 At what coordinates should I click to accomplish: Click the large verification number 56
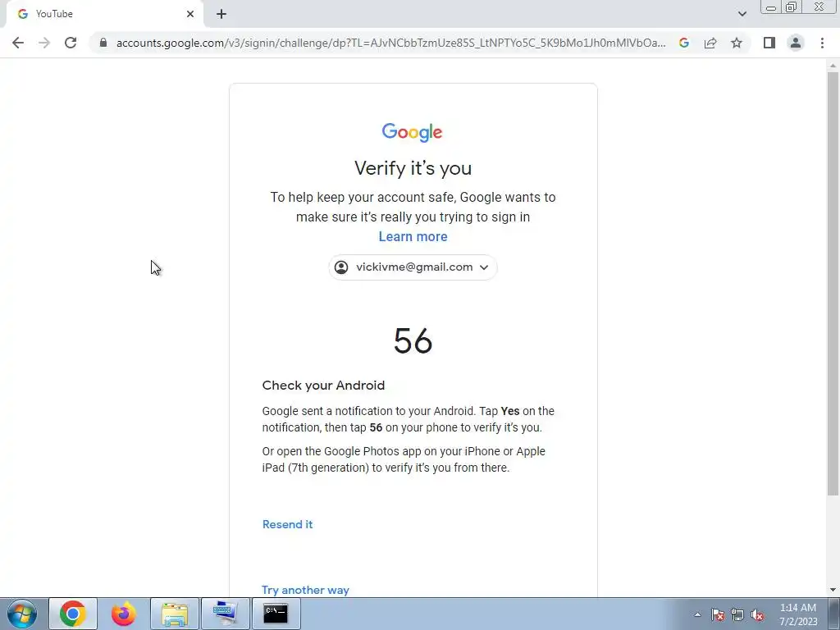[x=413, y=340]
